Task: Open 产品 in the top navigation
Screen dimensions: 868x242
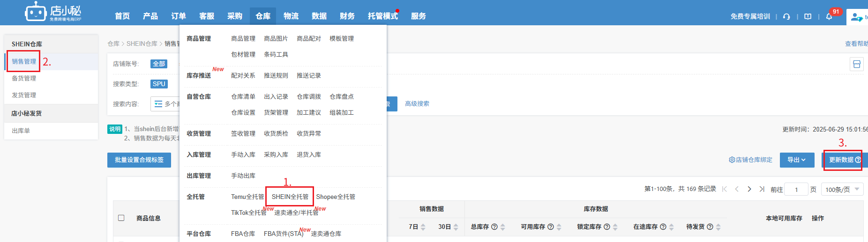Action: pos(150,16)
